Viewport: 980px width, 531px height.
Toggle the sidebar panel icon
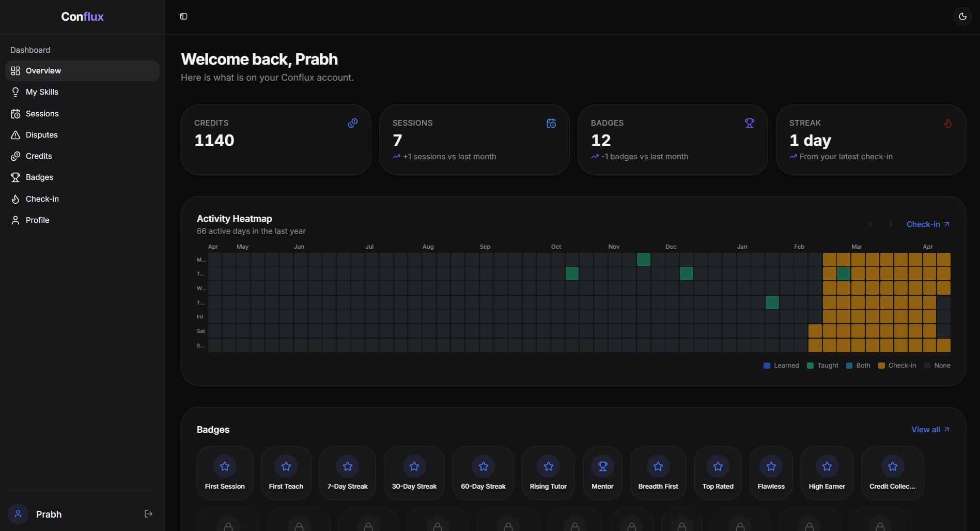tap(183, 17)
